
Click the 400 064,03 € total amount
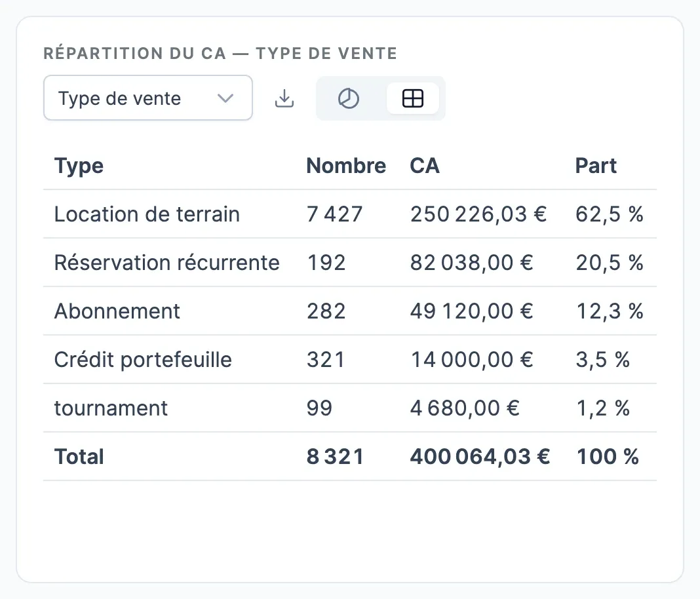point(480,457)
